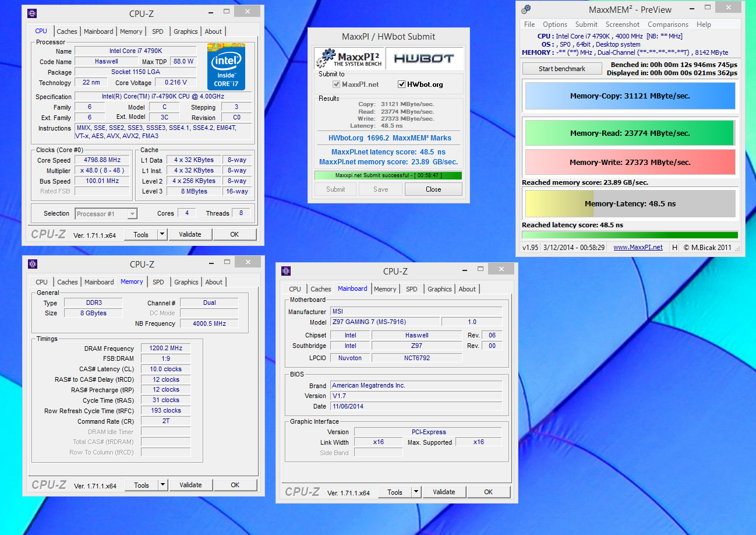Open the Comparisons menu in MaxxMEM²
The image size is (756, 535).
click(668, 24)
